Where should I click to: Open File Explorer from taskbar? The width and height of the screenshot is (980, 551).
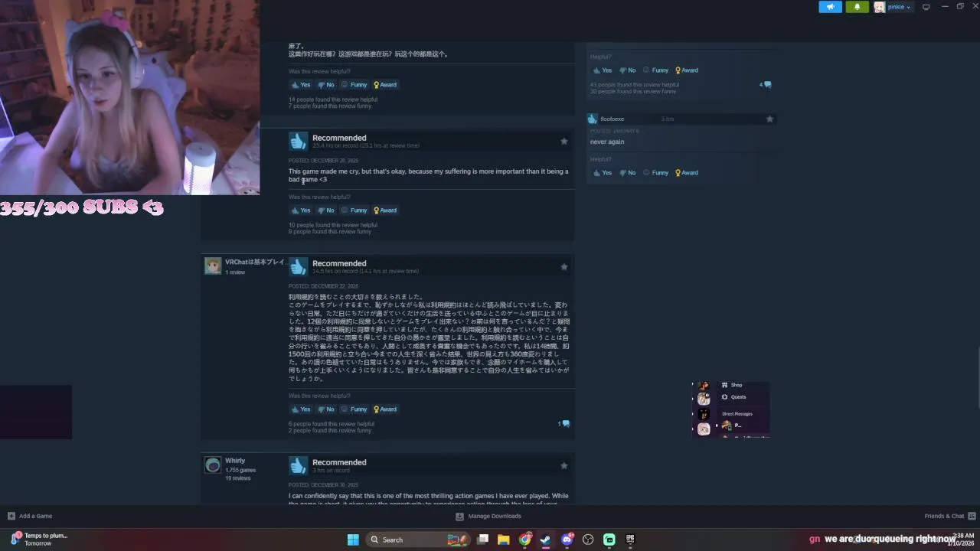(503, 540)
